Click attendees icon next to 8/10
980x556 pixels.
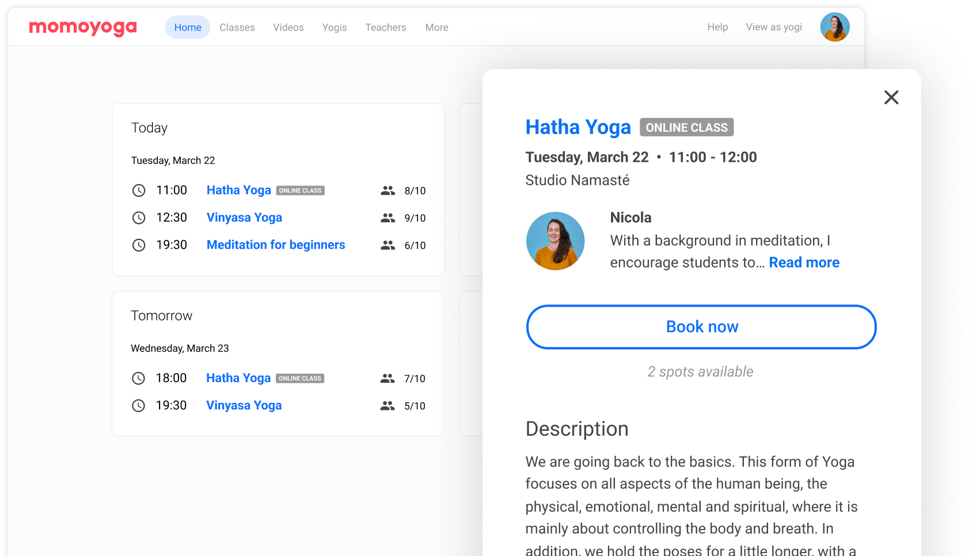(388, 191)
